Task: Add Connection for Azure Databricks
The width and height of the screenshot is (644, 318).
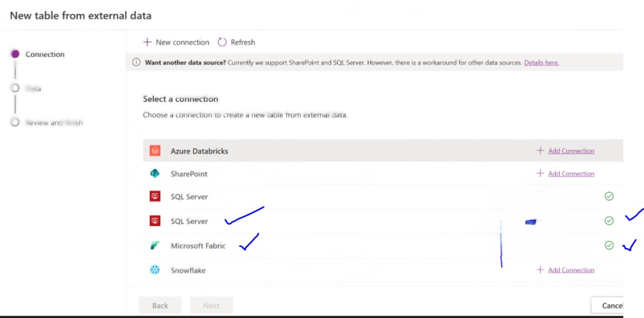Action: click(570, 151)
